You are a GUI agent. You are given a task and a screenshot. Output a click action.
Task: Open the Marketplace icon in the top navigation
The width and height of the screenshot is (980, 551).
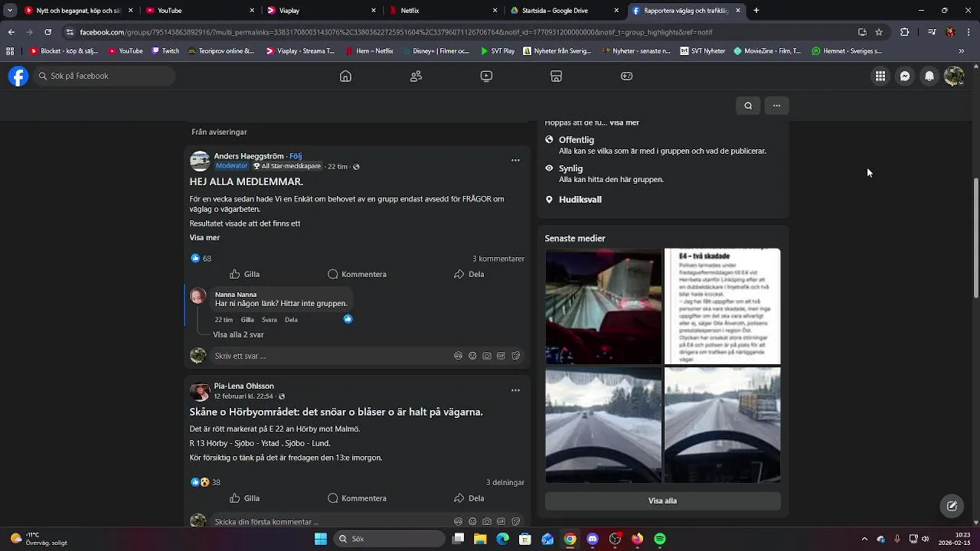coord(557,76)
